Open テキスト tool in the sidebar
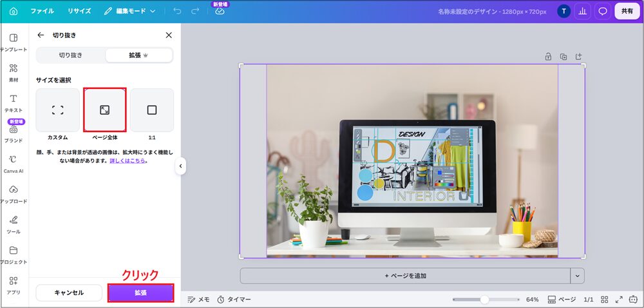 point(14,104)
